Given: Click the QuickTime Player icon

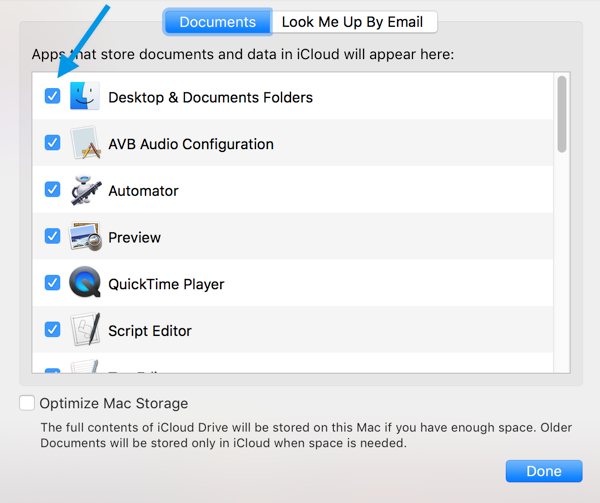Looking at the screenshot, I should click(85, 282).
